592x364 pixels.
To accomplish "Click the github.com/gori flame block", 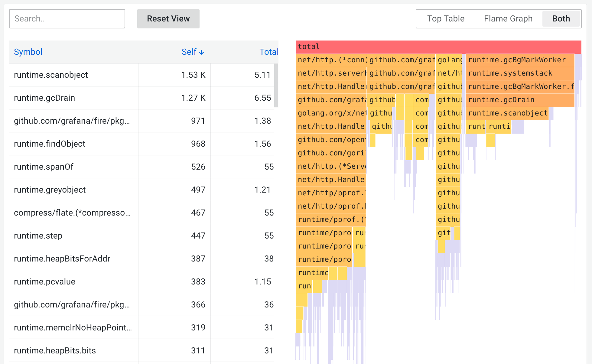I will point(331,153).
